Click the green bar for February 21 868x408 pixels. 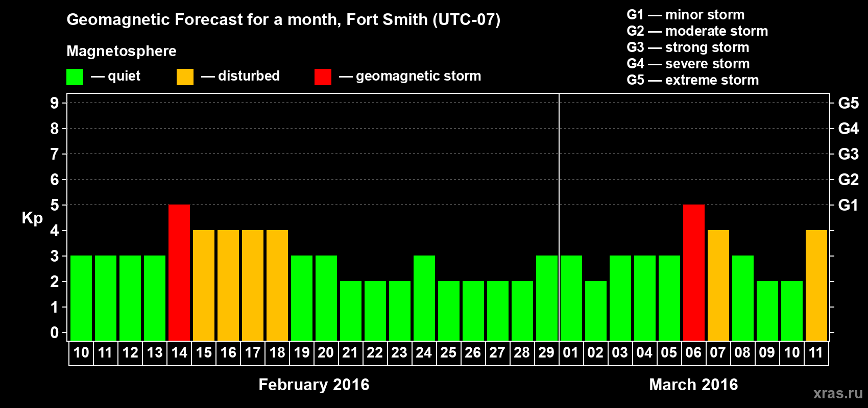tap(351, 311)
